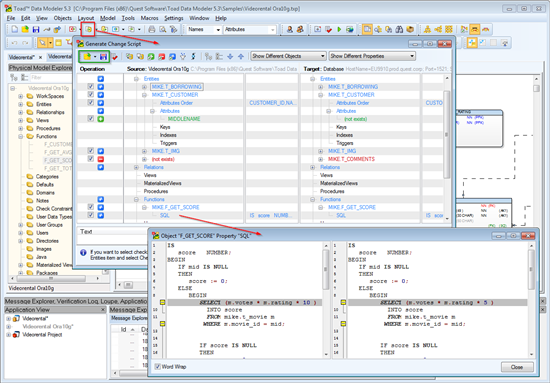Toggle the MIDDLENAME operation checkbox
The image size is (550, 383).
coord(90,119)
